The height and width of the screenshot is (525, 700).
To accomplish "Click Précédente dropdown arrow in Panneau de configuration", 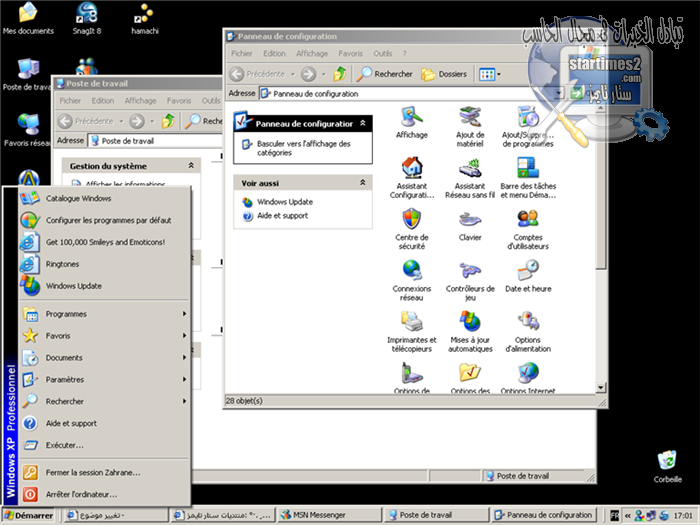I will [293, 74].
